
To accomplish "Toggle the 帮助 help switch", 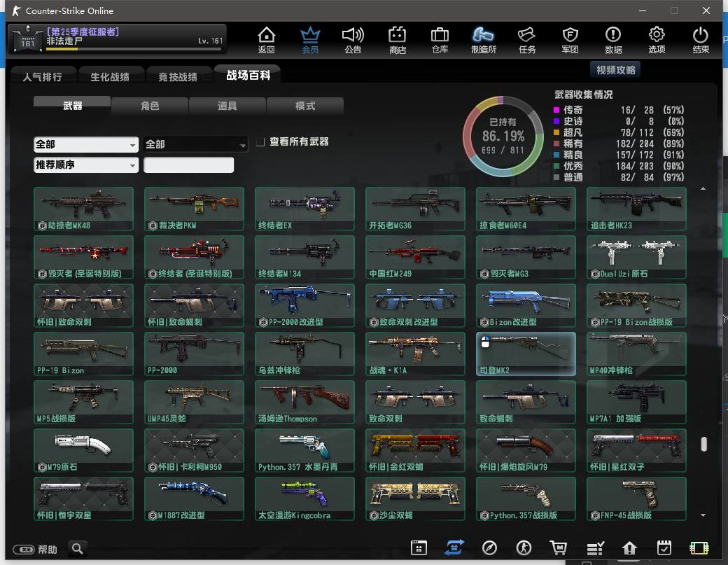I will tap(24, 550).
